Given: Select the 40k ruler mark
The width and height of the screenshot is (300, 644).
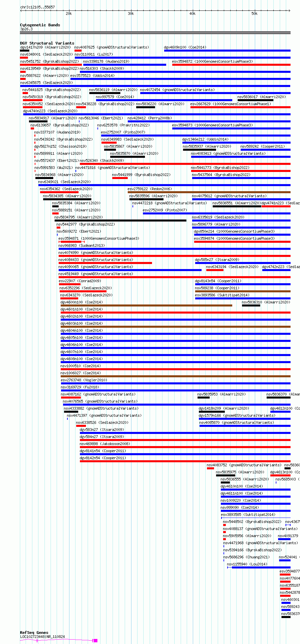Looking at the screenshot, I should click(x=192, y=13).
